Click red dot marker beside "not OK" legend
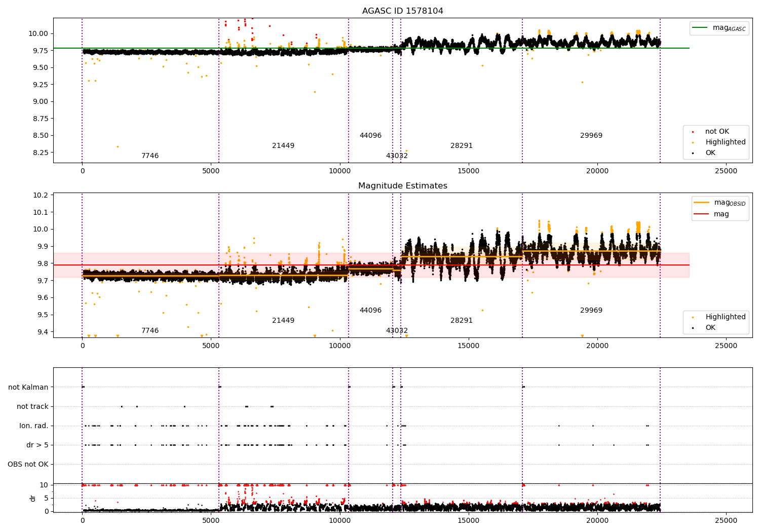 [x=693, y=132]
